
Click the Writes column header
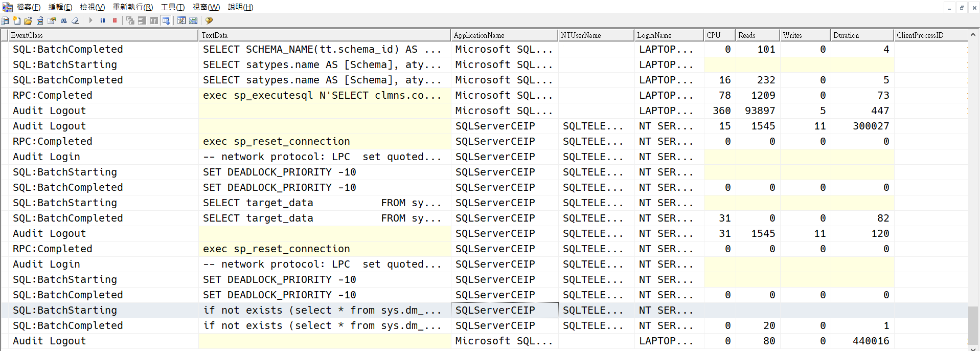click(806, 35)
